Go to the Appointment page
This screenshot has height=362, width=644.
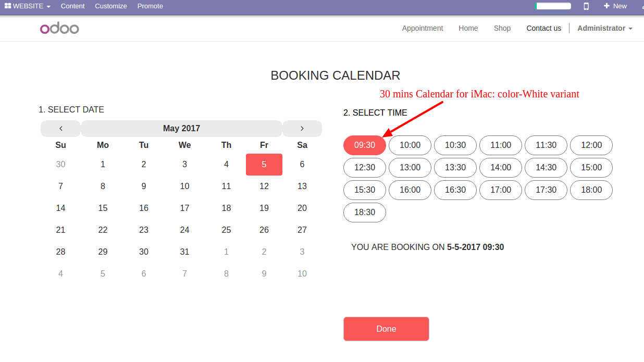coord(423,28)
